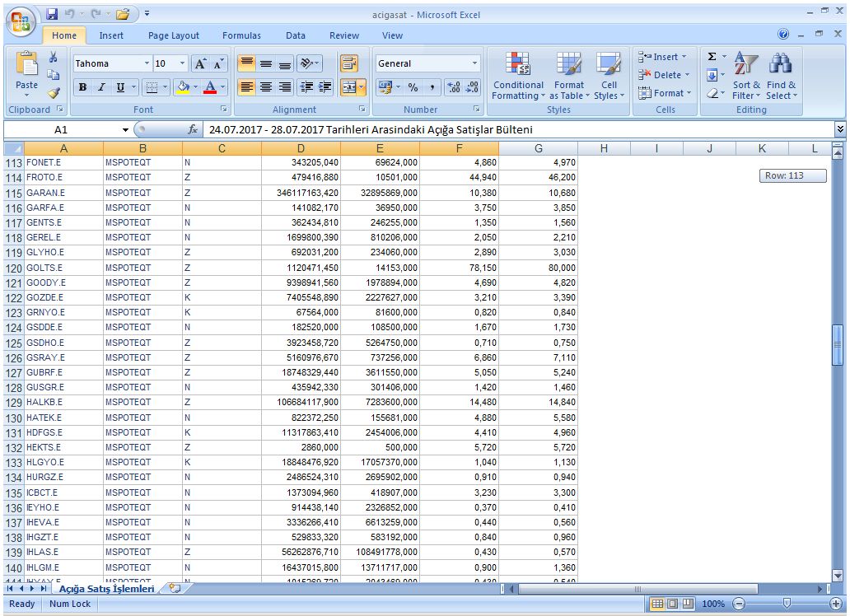Open the View tab

click(x=392, y=35)
